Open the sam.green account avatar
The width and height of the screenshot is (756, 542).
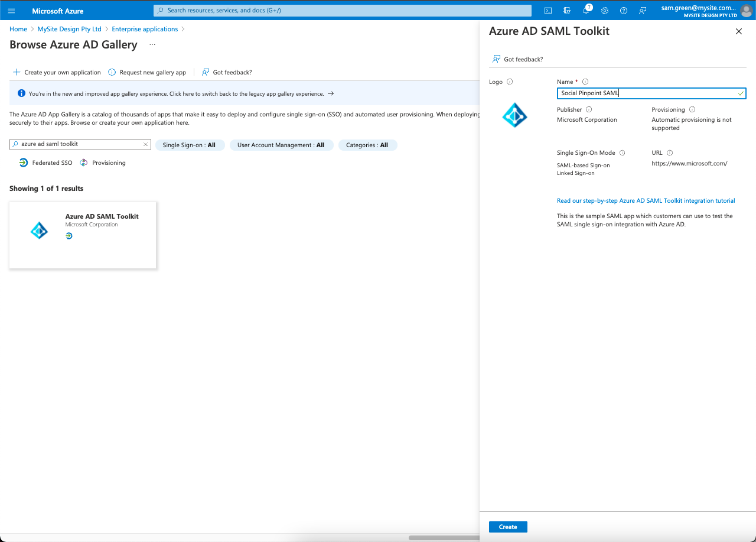(747, 11)
